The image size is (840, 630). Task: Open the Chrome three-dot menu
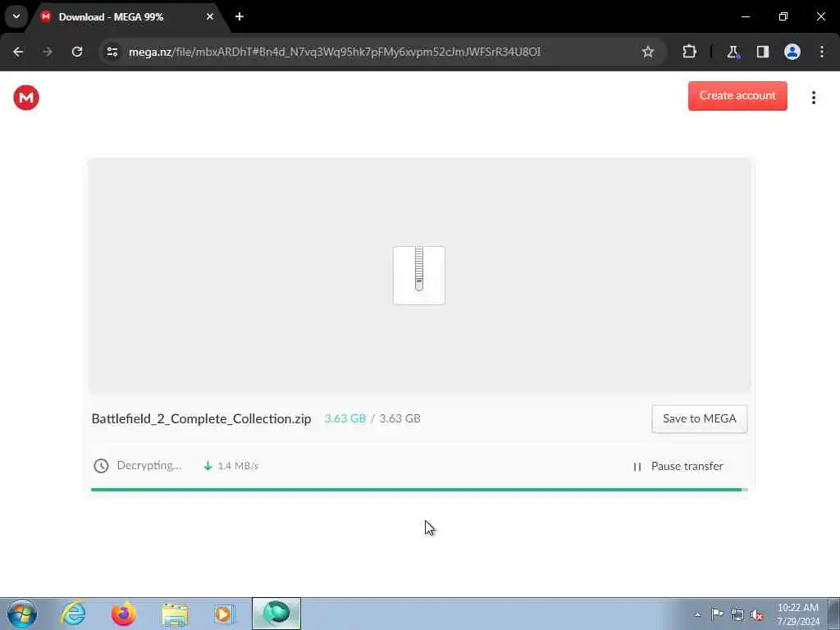coord(822,52)
